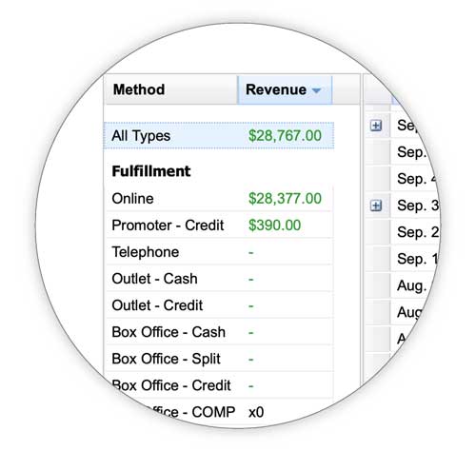
Task: Click the $390.00 promoter revenue value
Action: click(274, 225)
